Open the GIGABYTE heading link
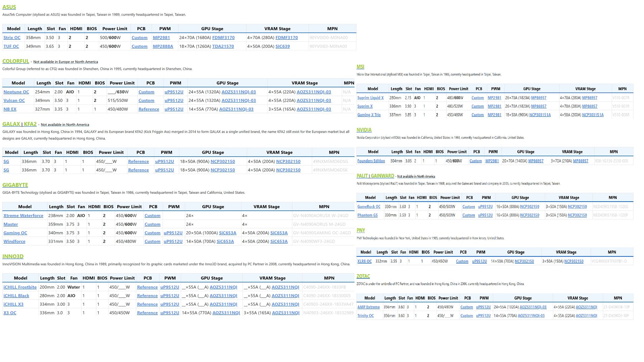The height and width of the screenshot is (362, 644). [15, 185]
